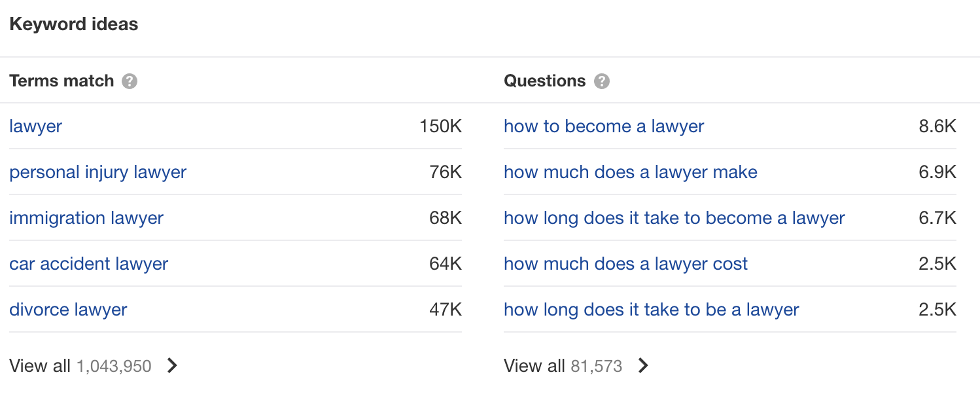Viewport: 980px width, 402px height.
Task: Select the "divorce lawyer" keyword
Action: (68, 310)
